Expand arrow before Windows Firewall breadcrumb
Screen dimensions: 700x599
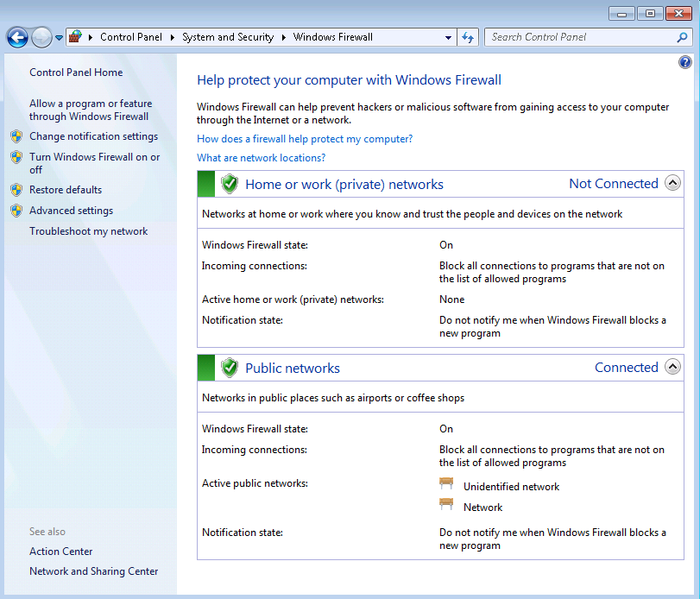tap(283, 37)
